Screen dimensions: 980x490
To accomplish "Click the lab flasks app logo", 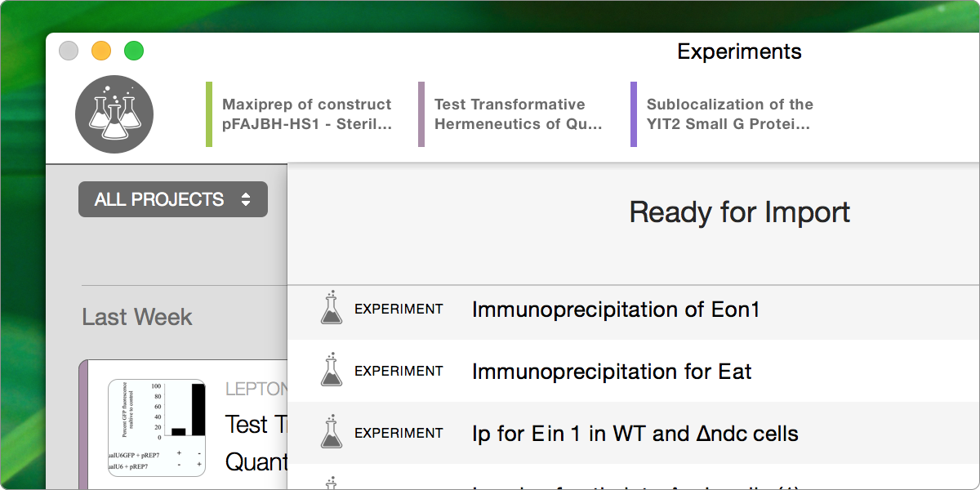I will tap(114, 114).
